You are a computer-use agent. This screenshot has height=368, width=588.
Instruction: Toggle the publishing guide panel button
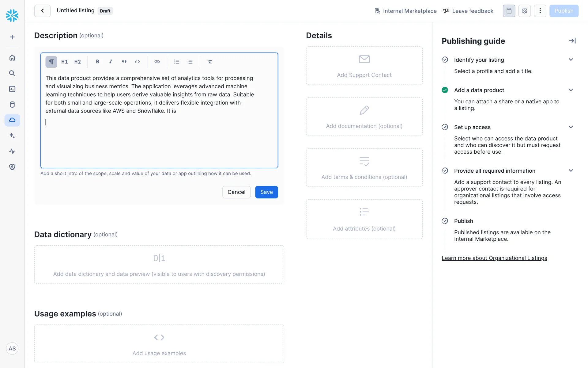point(509,11)
